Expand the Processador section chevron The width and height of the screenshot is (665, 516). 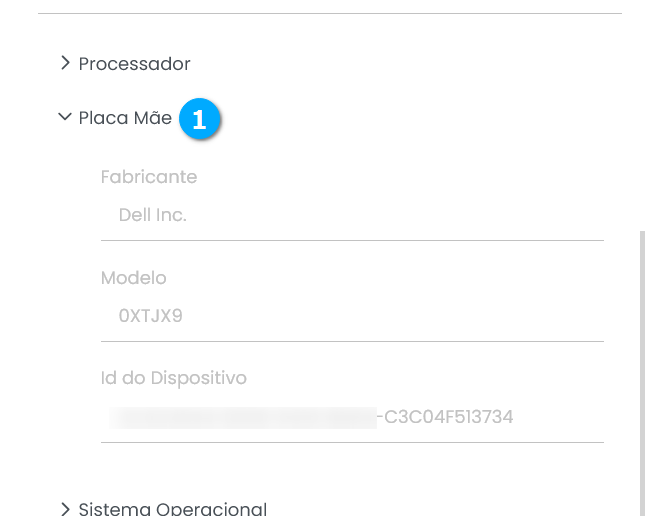[65, 63]
